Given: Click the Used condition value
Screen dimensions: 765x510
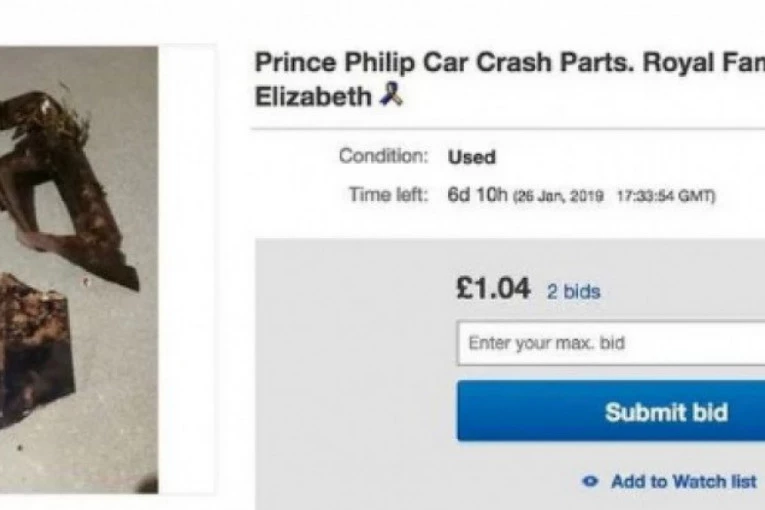Looking at the screenshot, I should point(471,157).
